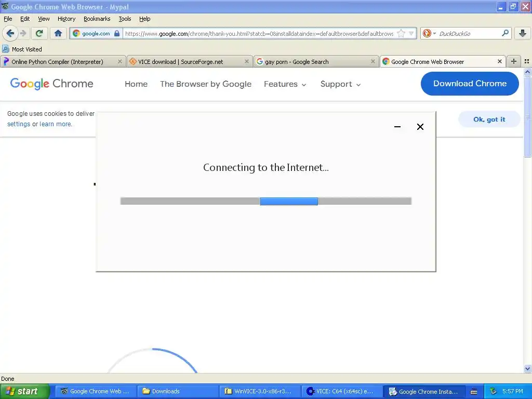The image size is (532, 399).
Task: Click the page scrollbar up arrow
Action: tap(527, 72)
